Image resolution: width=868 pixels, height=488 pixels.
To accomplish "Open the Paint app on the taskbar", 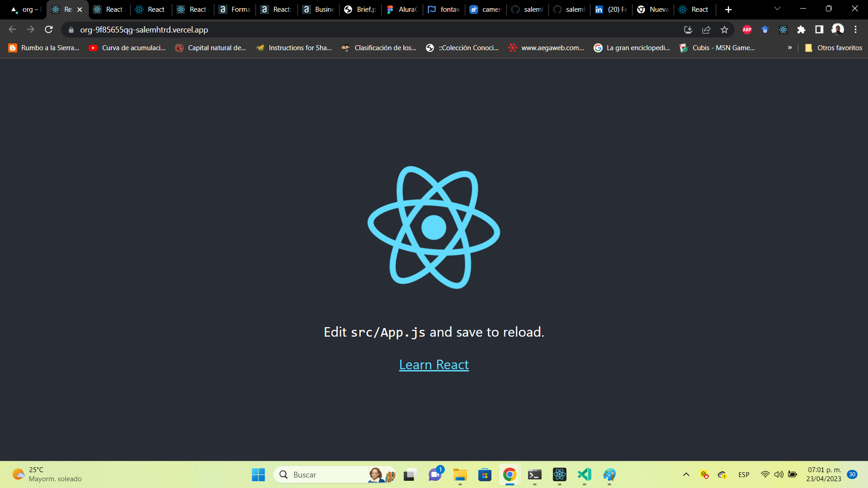I will pos(609,474).
